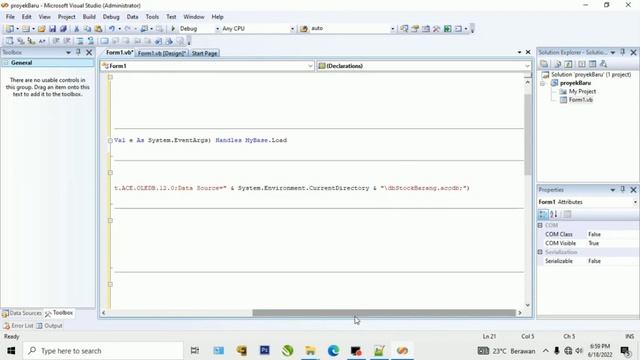Click the View Code icon in Solution Explorer
Screen dimensions: 640x360
[582, 64]
